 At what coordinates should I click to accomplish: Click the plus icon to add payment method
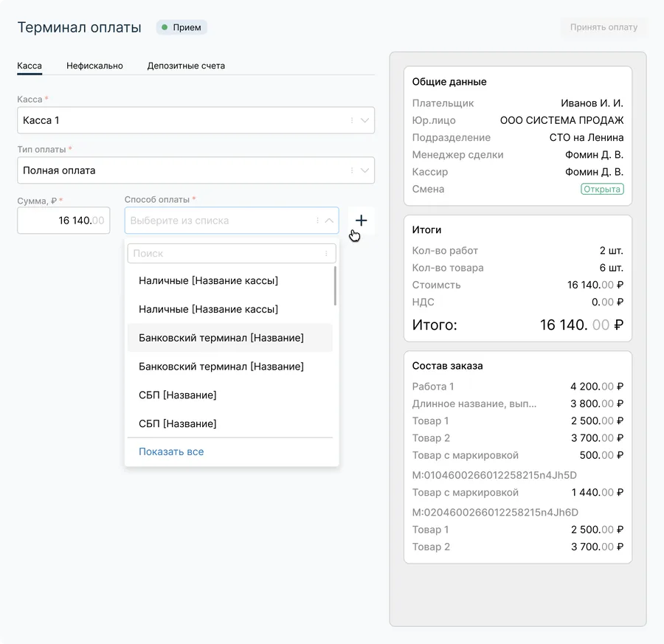(361, 220)
